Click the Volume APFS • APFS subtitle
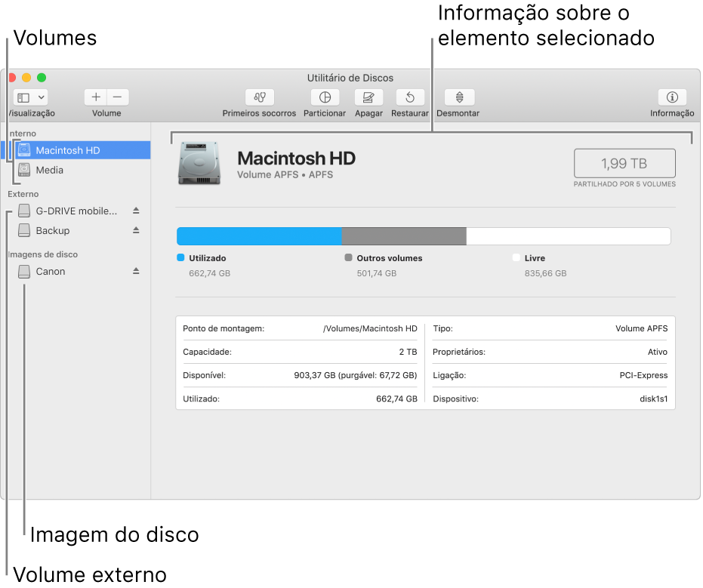The width and height of the screenshot is (703, 588). (x=285, y=175)
